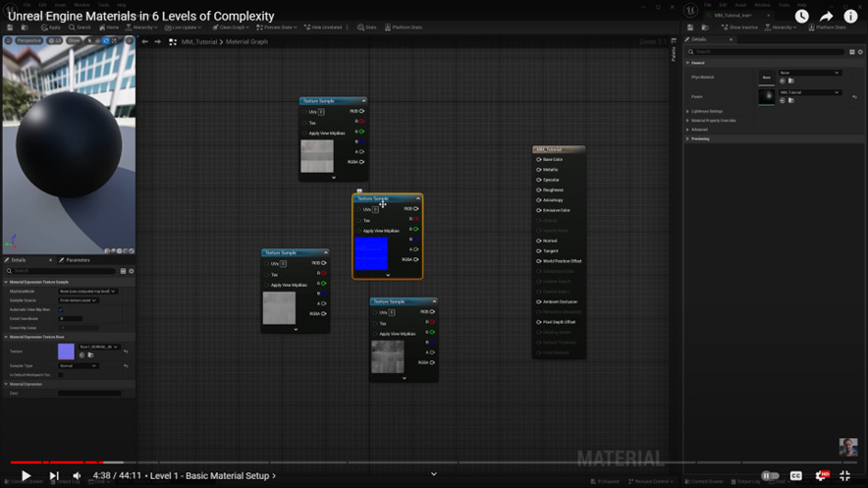Toggle Is Default Meshpaint Texture checkbox
Image resolution: width=868 pixels, height=488 pixels.
tap(61, 374)
